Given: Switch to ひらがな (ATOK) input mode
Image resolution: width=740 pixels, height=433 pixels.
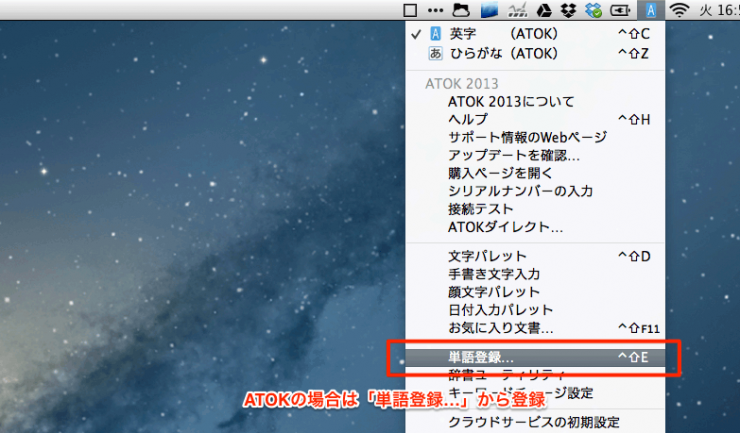Looking at the screenshot, I should click(535, 54).
